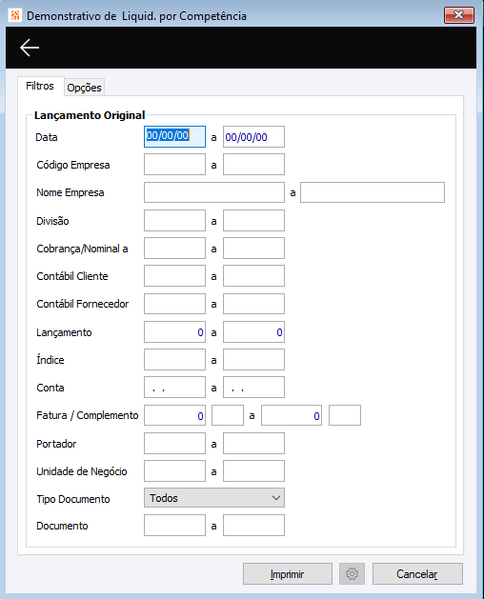Open the gear settings button
484x599 pixels.
[x=352, y=574]
